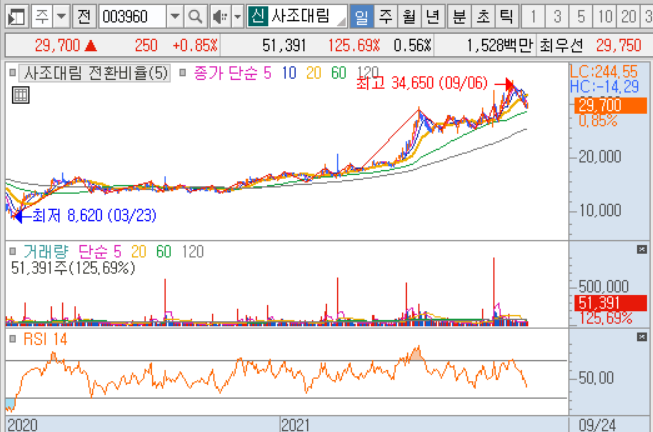Click the 09/24 date label
The height and width of the screenshot is (432, 653).
click(x=597, y=425)
